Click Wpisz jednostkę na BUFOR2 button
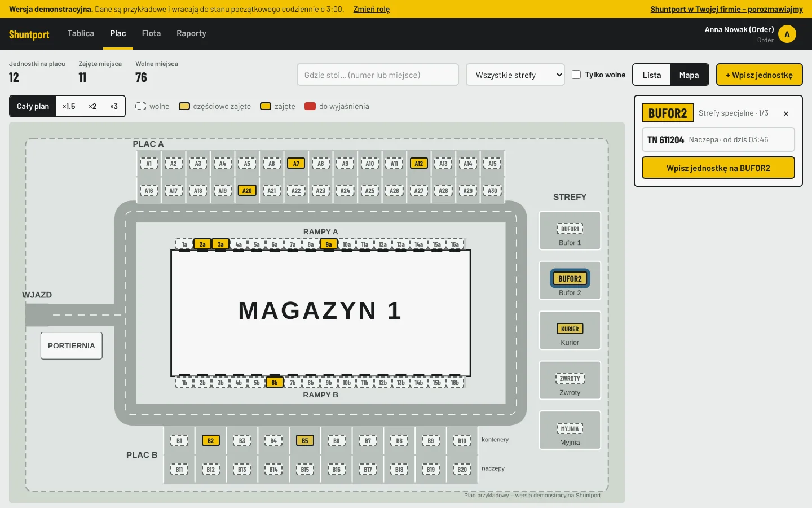812x508 pixels. click(718, 168)
